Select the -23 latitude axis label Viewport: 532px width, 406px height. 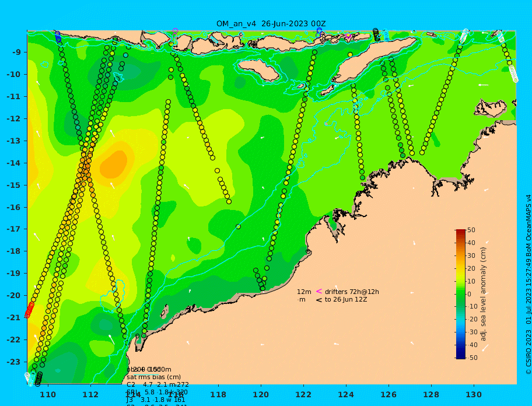[14, 362]
